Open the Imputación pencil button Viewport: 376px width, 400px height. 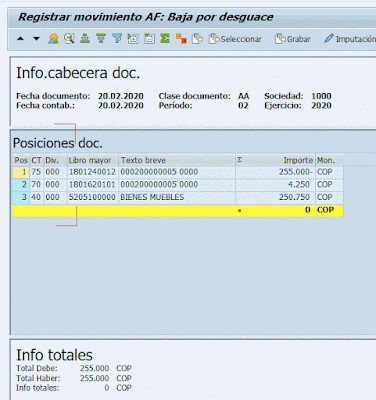[x=350, y=39]
